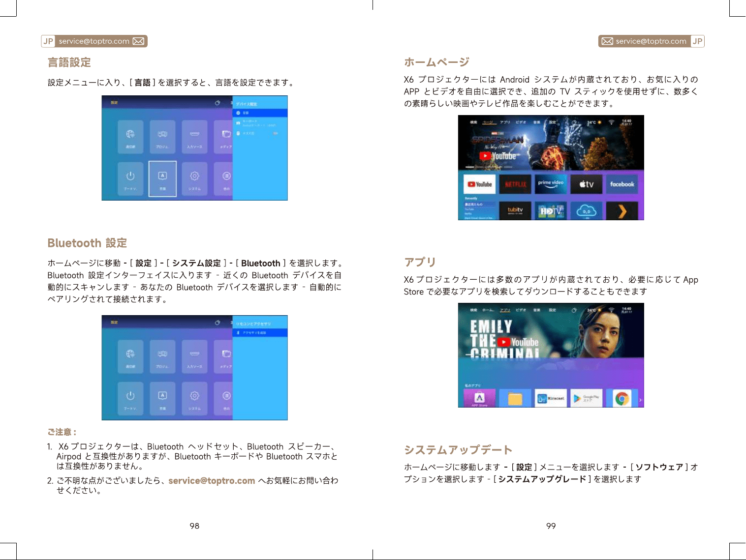Click the page number 98
746x560 pixels.
coord(194,526)
